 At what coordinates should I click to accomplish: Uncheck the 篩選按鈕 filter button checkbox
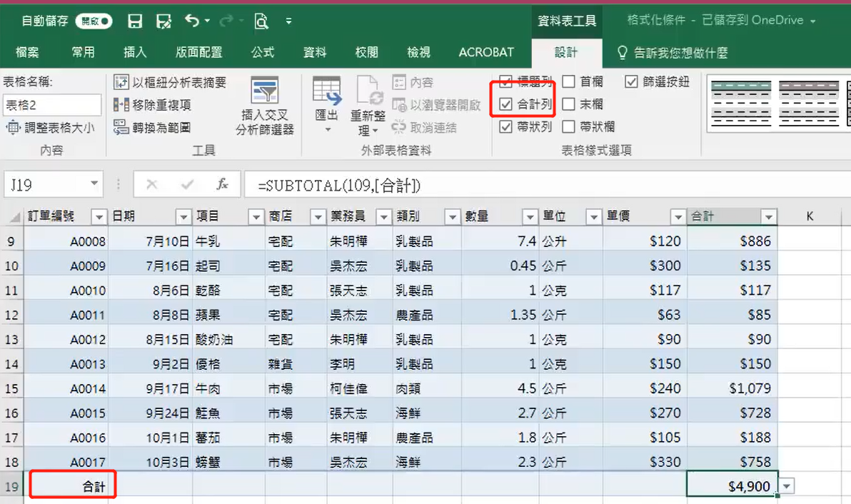(x=631, y=81)
